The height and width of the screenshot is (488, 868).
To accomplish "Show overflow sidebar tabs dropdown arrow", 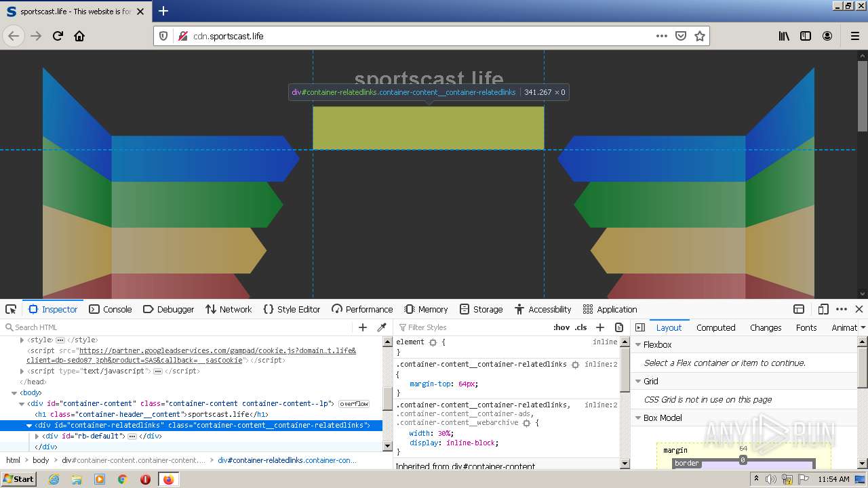I will click(863, 327).
